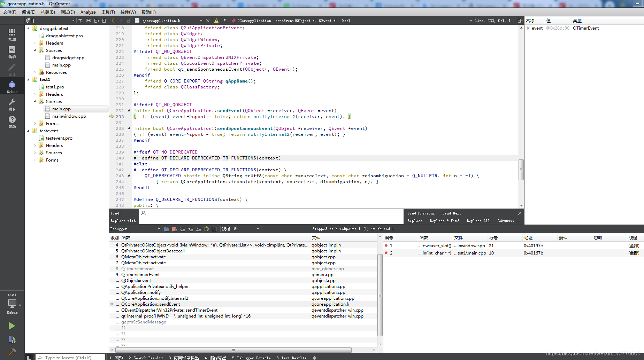Switch to Edit mode in sidebar
Viewport: 644px width, 360px height.
(x=12, y=52)
